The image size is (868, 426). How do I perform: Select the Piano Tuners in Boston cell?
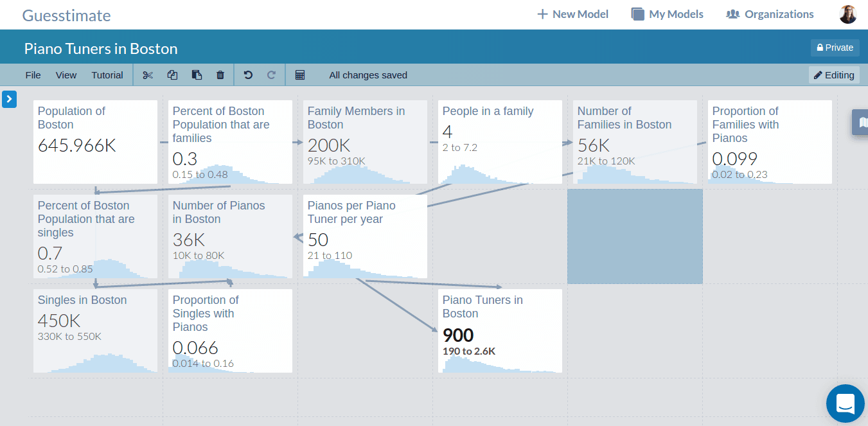[x=500, y=330]
